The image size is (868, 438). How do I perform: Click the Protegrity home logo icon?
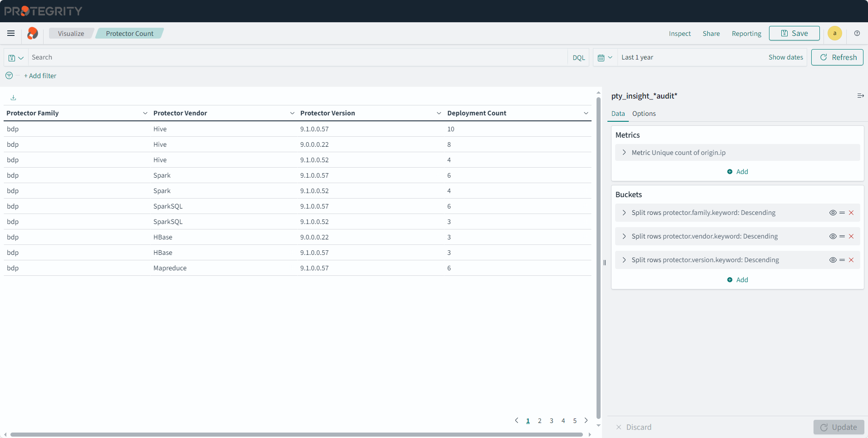click(x=33, y=33)
